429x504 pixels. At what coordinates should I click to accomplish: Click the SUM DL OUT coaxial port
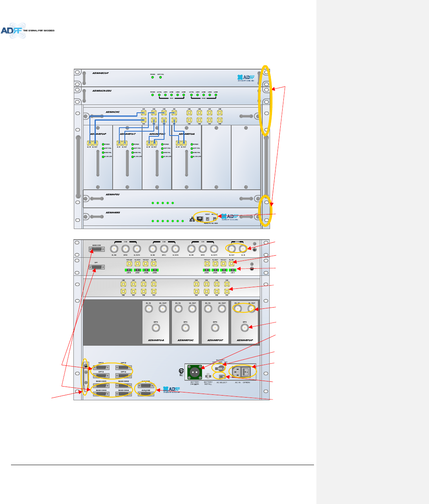click(x=232, y=249)
